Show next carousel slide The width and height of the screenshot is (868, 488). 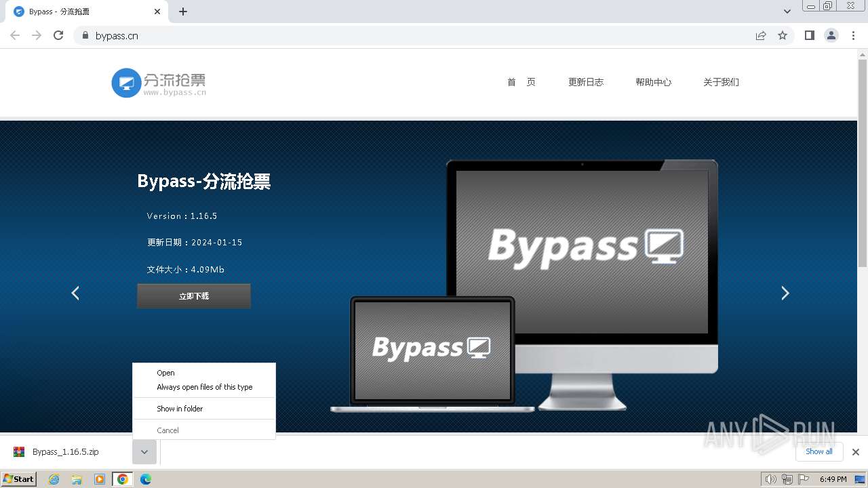coord(785,293)
